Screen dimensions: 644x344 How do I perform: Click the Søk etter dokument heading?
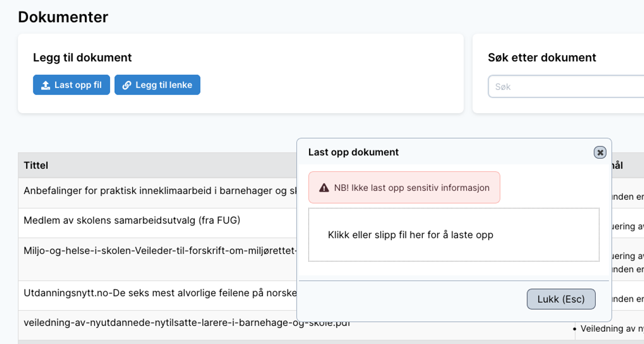pos(542,58)
